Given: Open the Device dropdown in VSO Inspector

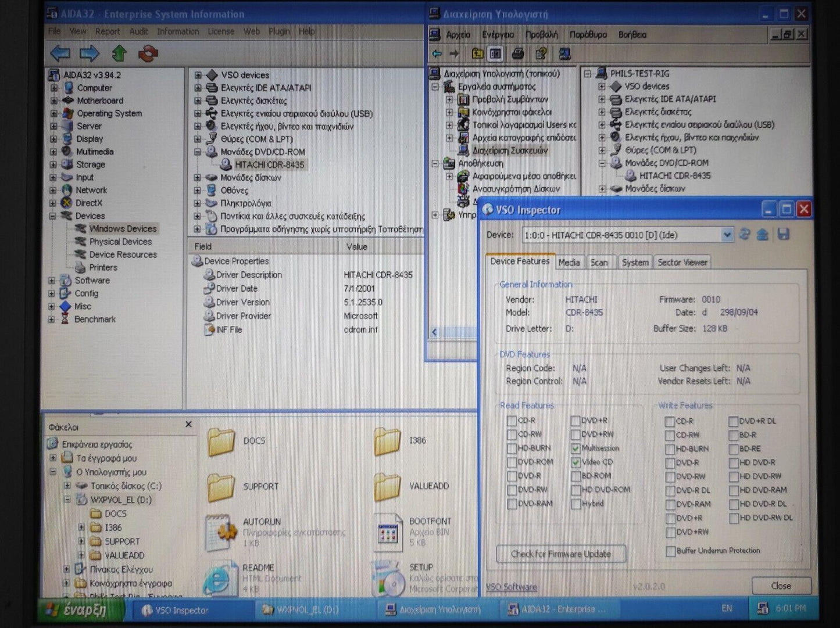Looking at the screenshot, I should coord(727,235).
